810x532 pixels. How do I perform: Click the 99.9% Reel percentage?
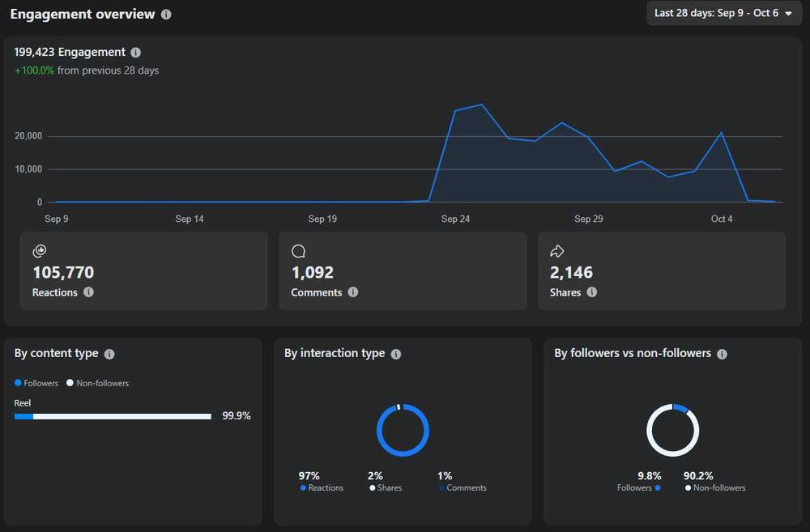point(237,415)
